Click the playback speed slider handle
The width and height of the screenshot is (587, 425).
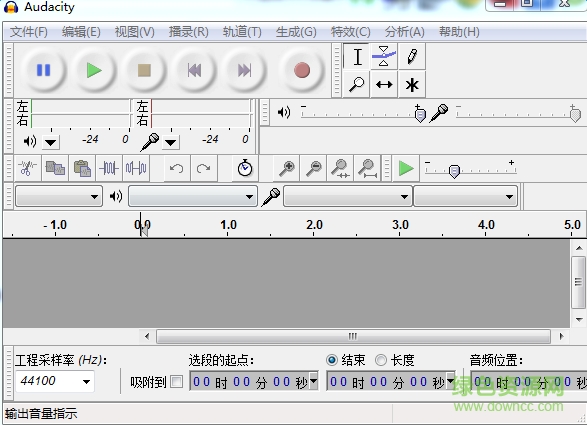click(x=454, y=171)
